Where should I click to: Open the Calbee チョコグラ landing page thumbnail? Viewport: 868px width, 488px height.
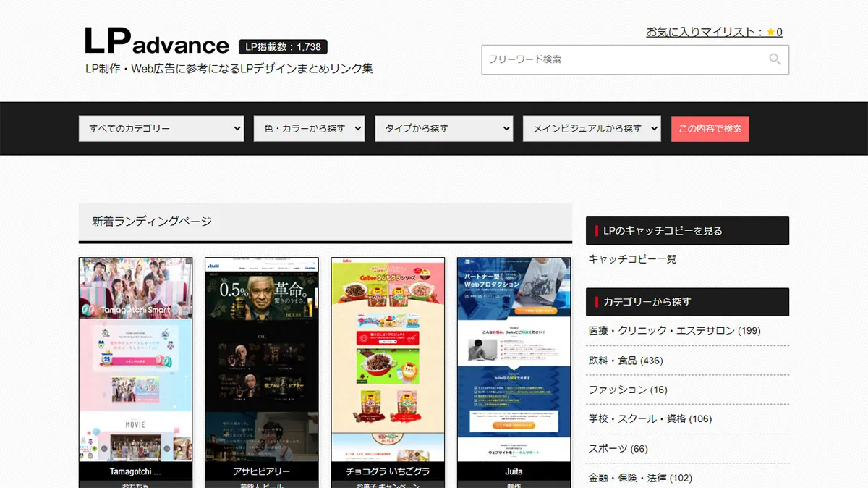(x=387, y=360)
